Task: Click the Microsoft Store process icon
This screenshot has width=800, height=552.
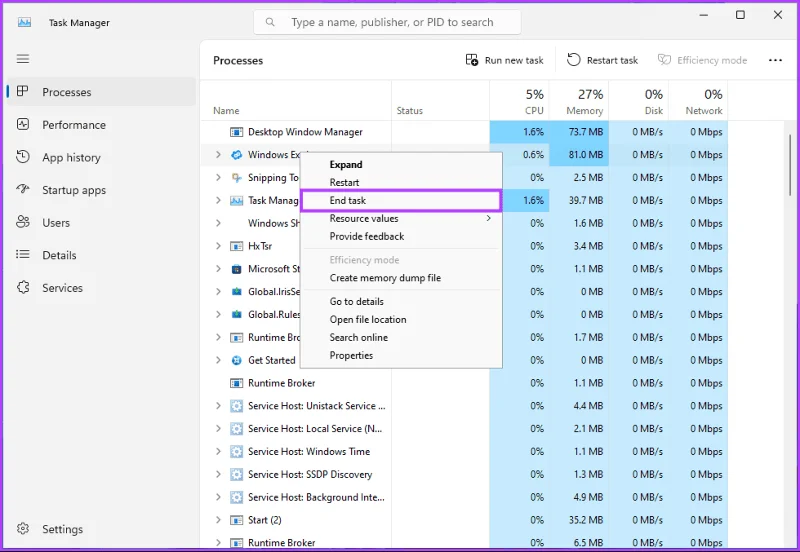Action: (236, 269)
